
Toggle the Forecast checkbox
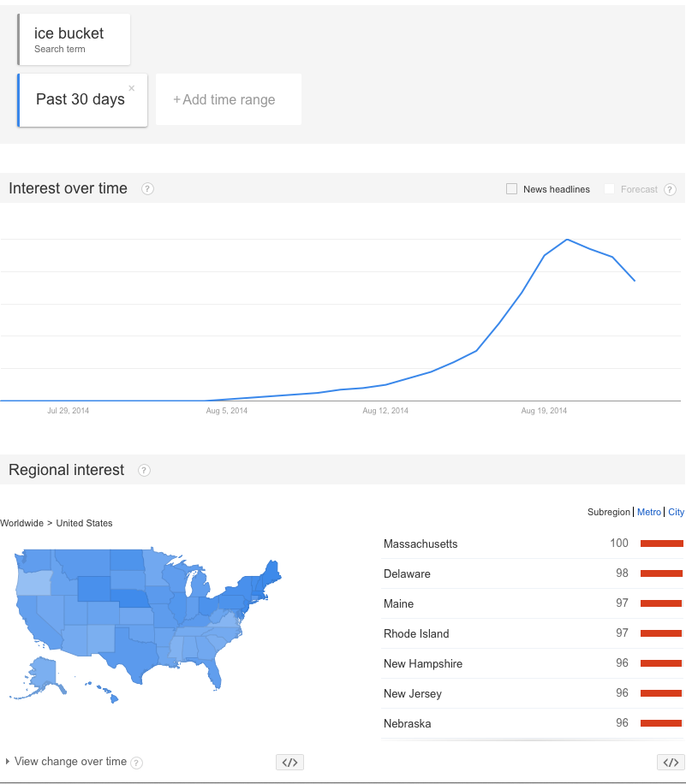[610, 189]
